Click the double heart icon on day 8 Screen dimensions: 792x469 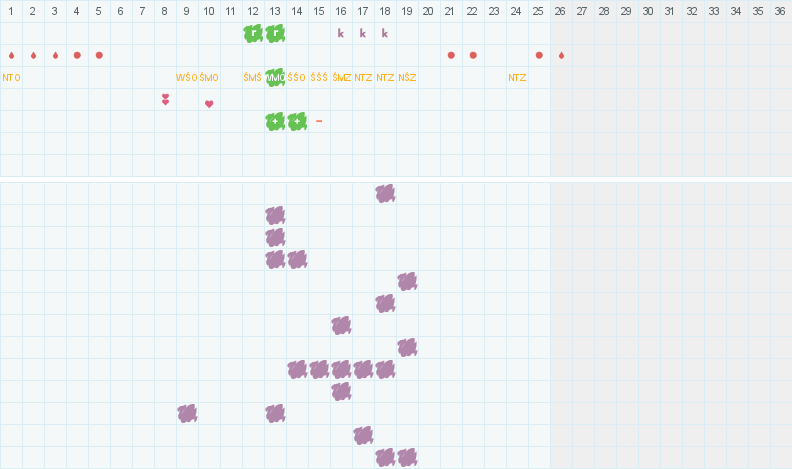point(165,99)
